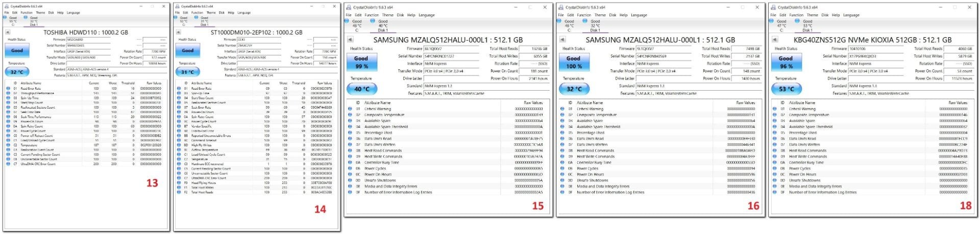Click CrystalDiskInfo title icon in ST1000DM010 window
The height and width of the screenshot is (234, 980).
click(x=178, y=6)
